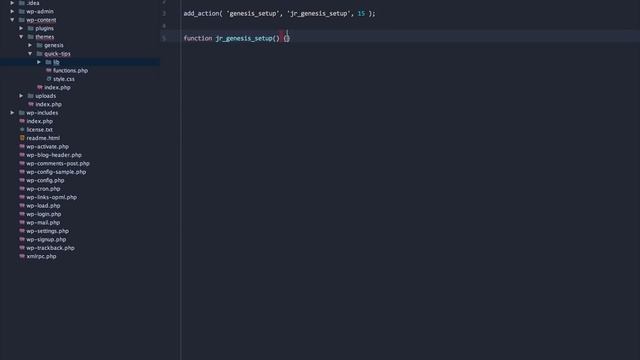This screenshot has width=640, height=360.
Task: Collapse the themes folder arrow
Action: (x=21, y=37)
